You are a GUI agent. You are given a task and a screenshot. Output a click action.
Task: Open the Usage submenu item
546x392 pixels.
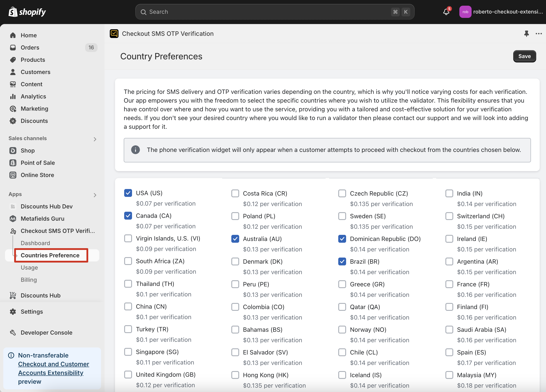pyautogui.click(x=29, y=268)
